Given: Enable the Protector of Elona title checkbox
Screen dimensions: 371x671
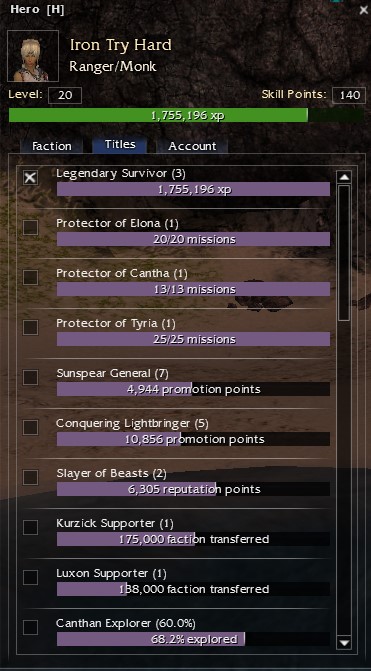Looking at the screenshot, I should click(30, 227).
